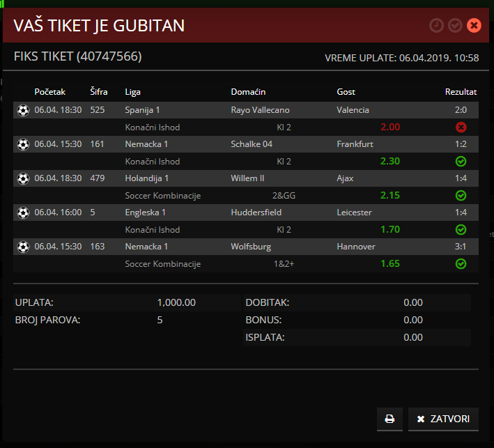Click the green odds value 1.65
This screenshot has width=494, height=448.
point(390,263)
